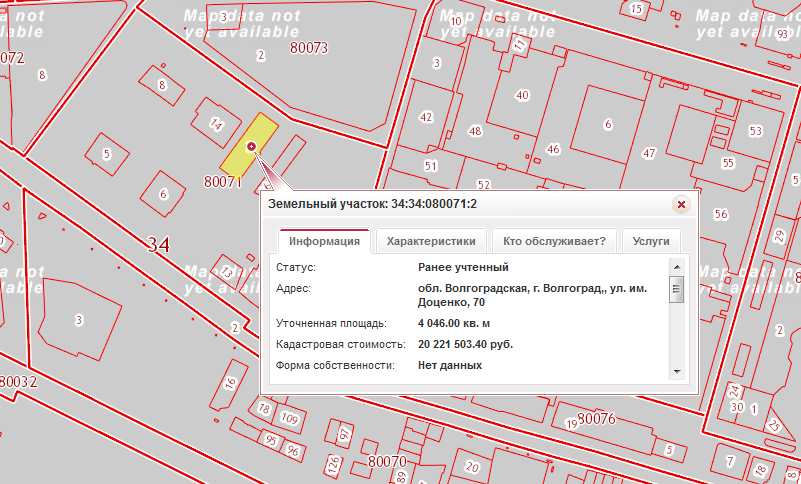Close the land parcel info popup
Image resolution: width=801 pixels, height=484 pixels.
[681, 204]
